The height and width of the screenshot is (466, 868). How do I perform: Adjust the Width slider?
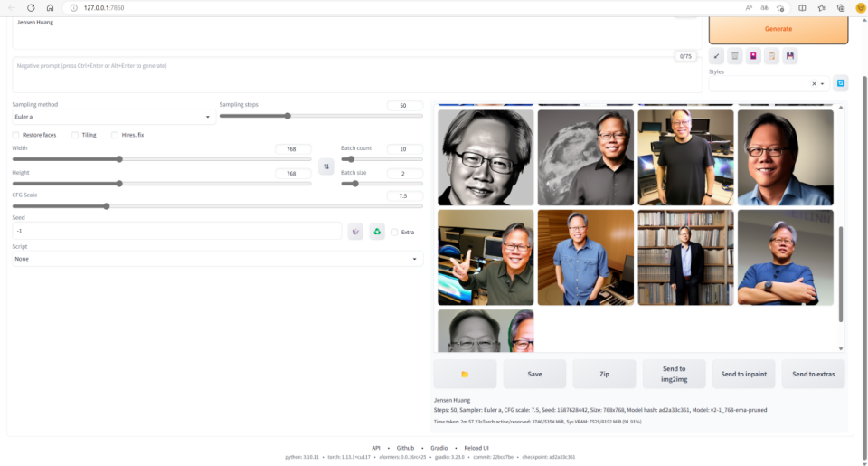tap(162, 159)
